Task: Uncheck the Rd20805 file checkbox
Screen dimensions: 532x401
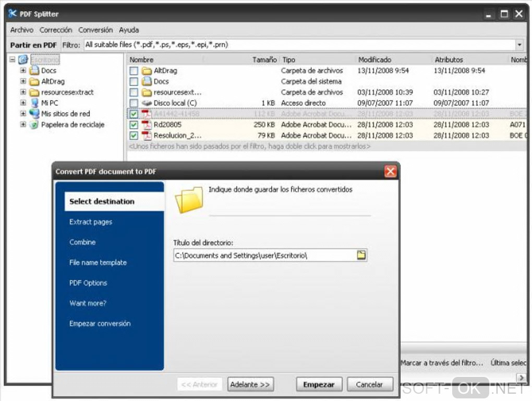Action: click(x=134, y=125)
